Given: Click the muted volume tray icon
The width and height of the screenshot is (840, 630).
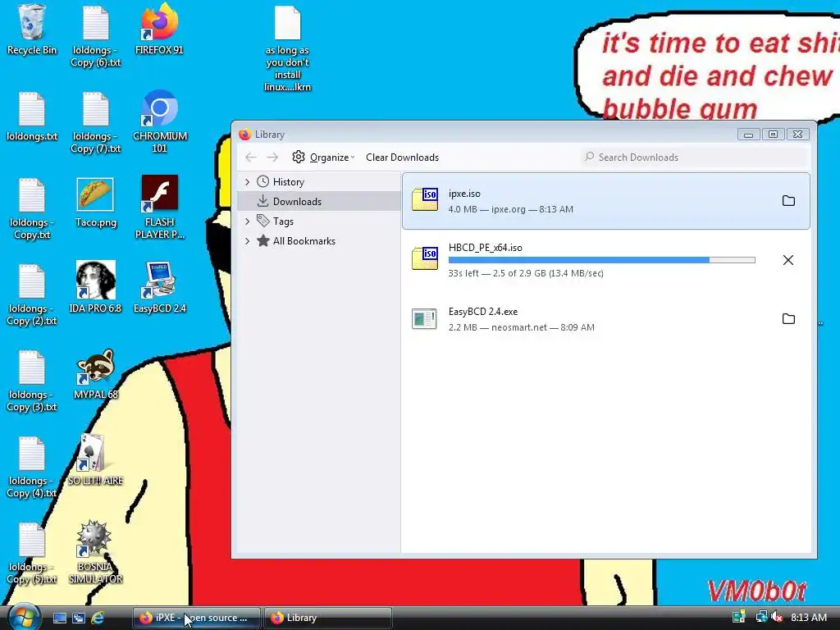Looking at the screenshot, I should click(776, 617).
